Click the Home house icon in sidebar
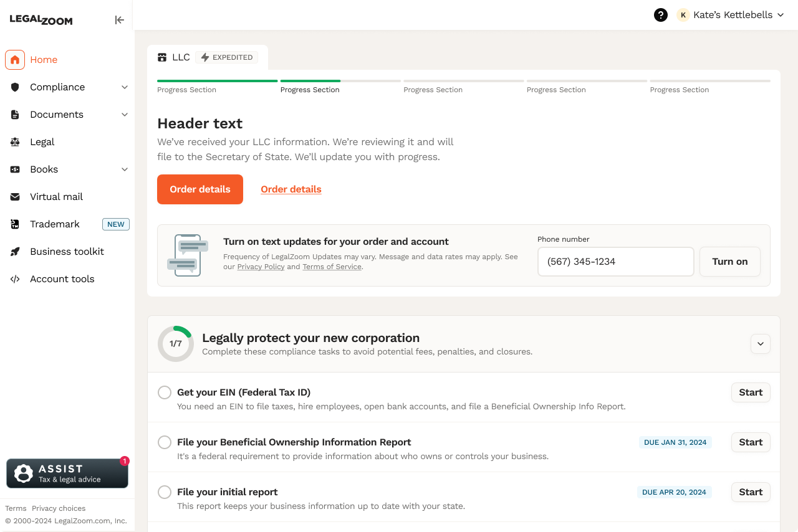 (x=15, y=60)
